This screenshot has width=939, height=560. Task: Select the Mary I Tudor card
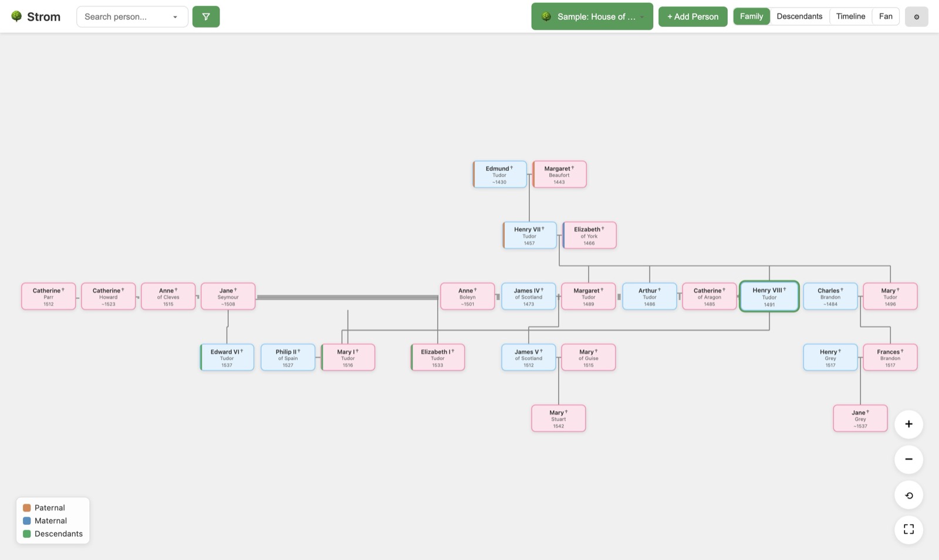tap(348, 358)
